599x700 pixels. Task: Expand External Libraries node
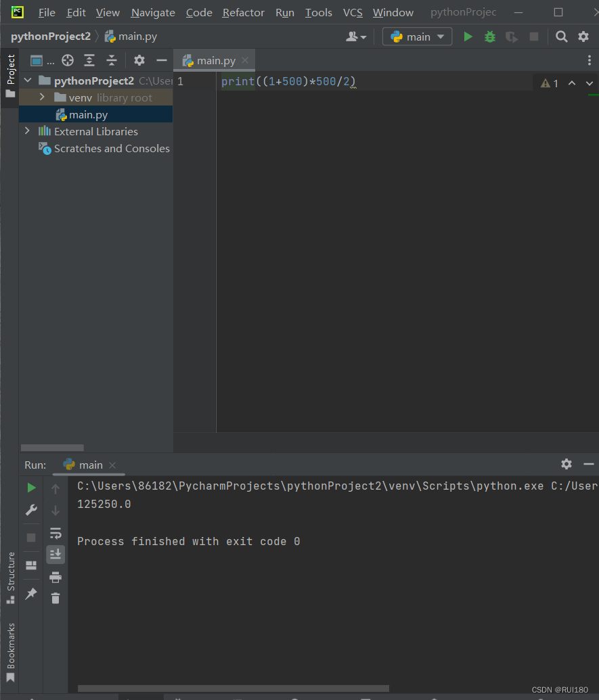click(27, 131)
